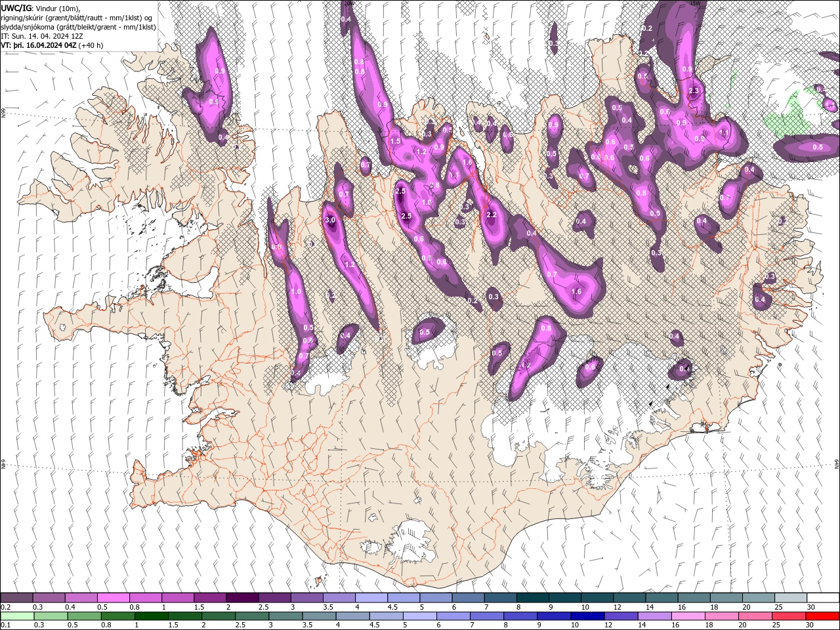This screenshot has height=630, width=840.
Task: Click the pale green 0.1 legend swatch
Action: [x=16, y=616]
